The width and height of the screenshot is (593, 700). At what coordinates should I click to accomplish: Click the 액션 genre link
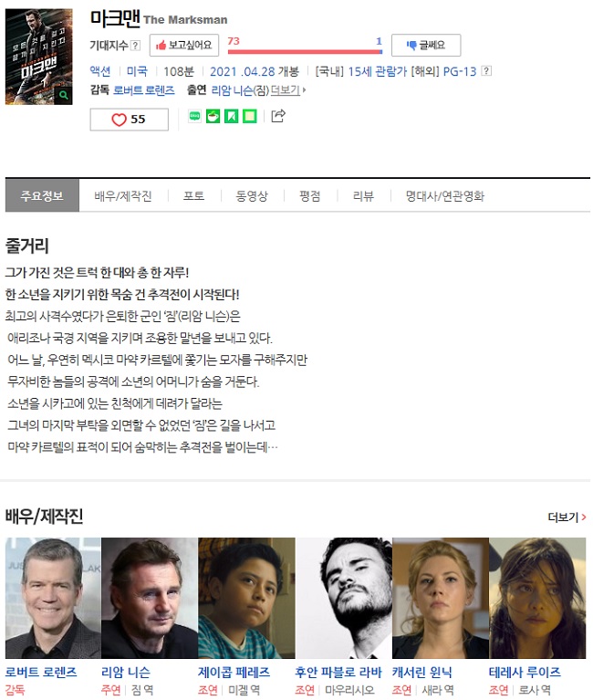click(x=100, y=71)
